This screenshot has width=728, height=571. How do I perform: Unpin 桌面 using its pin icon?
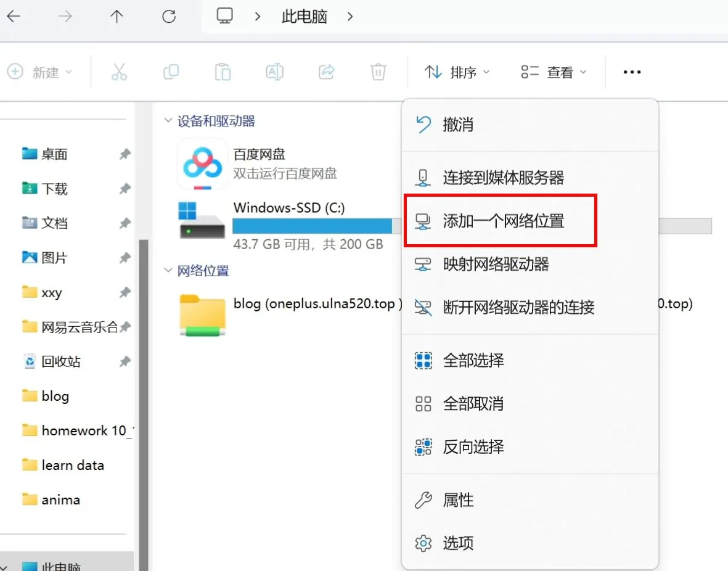pos(125,154)
